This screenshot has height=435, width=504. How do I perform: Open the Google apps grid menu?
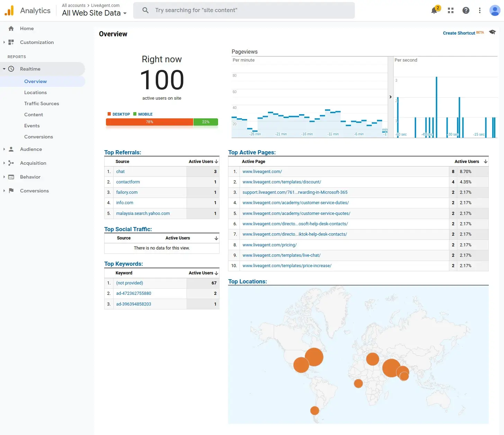coord(450,10)
